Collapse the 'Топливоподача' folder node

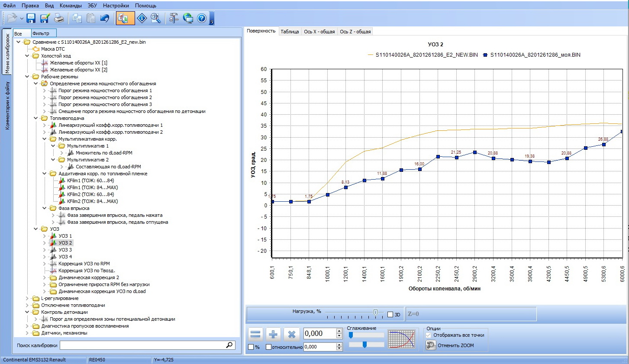[35, 118]
